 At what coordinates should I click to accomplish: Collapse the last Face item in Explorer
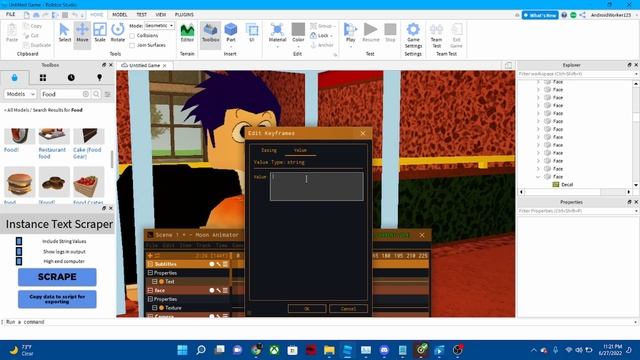click(538, 177)
